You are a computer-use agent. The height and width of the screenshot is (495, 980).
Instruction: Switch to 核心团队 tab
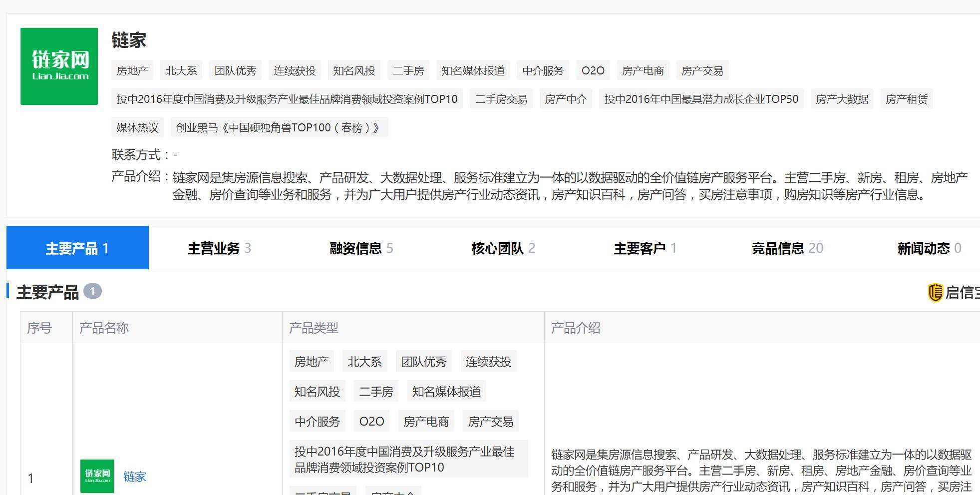coord(503,248)
